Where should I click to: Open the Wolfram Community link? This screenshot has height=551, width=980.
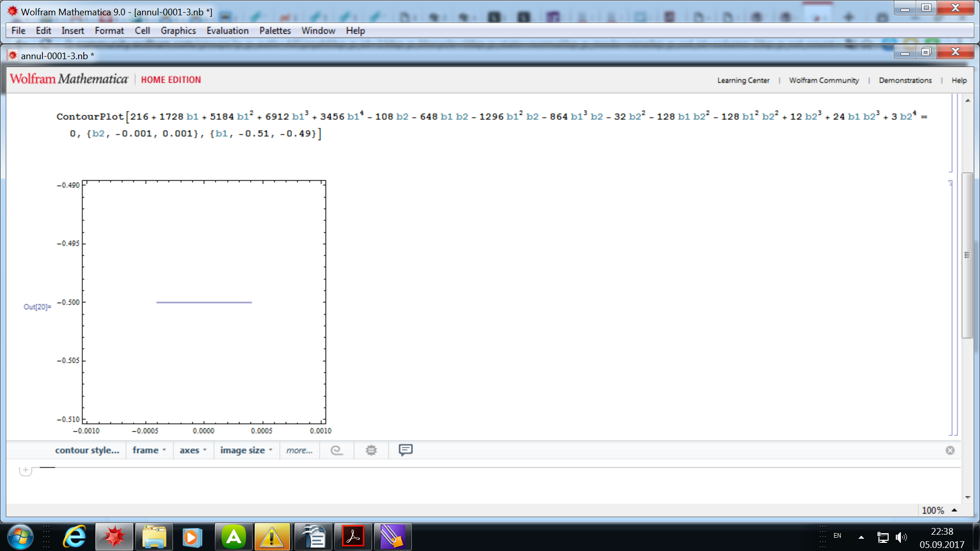pos(824,80)
